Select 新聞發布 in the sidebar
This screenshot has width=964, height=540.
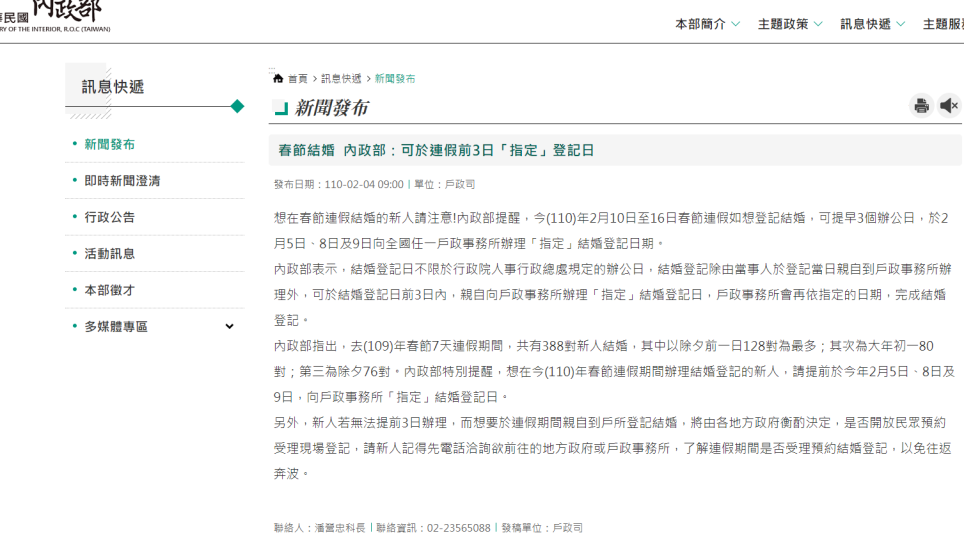(x=109, y=145)
